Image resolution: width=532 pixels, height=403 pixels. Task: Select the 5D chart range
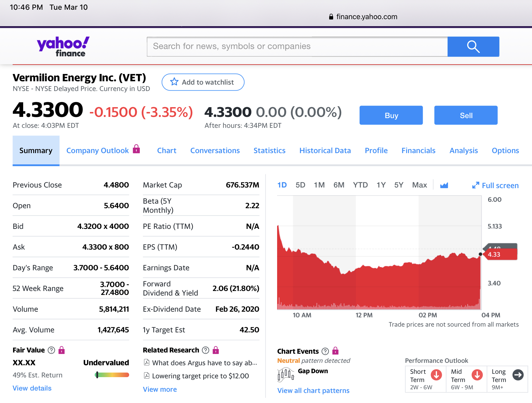point(300,185)
